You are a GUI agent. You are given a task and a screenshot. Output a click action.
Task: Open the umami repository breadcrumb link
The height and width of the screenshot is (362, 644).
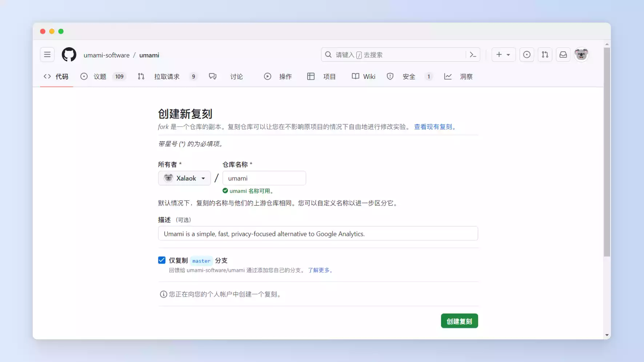coord(149,55)
